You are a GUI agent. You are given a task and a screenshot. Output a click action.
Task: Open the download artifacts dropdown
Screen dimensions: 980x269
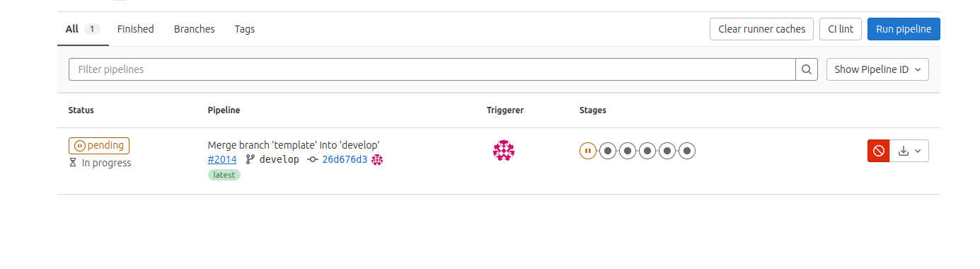click(x=909, y=151)
